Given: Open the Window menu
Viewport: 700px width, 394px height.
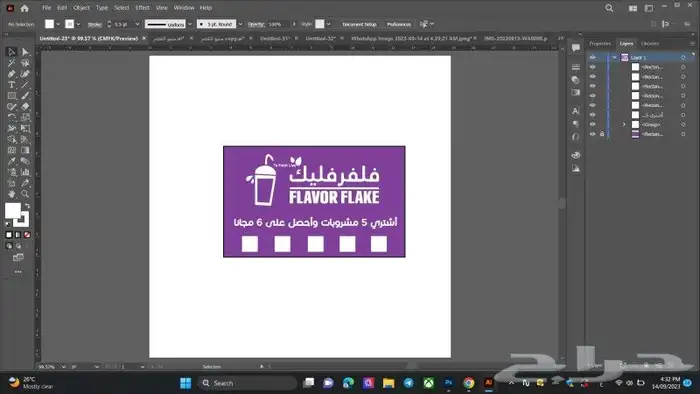Looking at the screenshot, I should coord(184,8).
